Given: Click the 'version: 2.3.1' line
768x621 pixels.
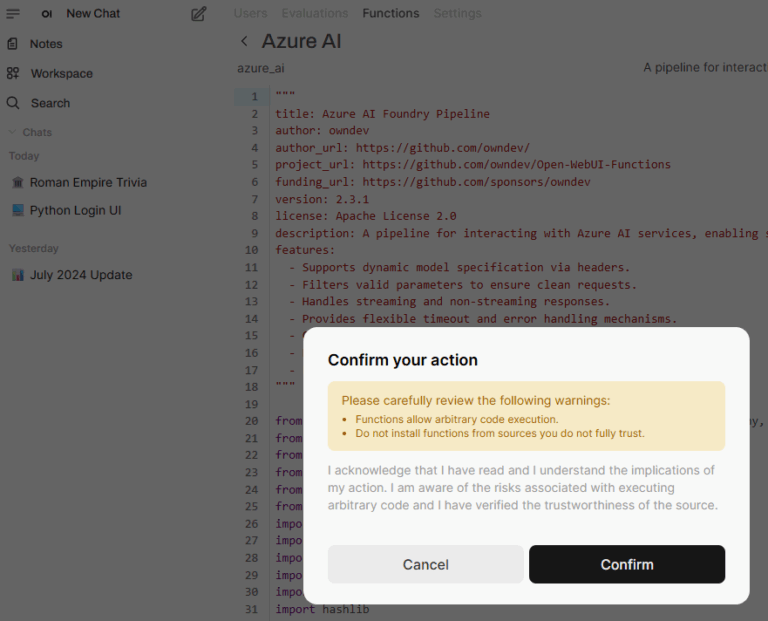Looking at the screenshot, I should coord(322,199).
